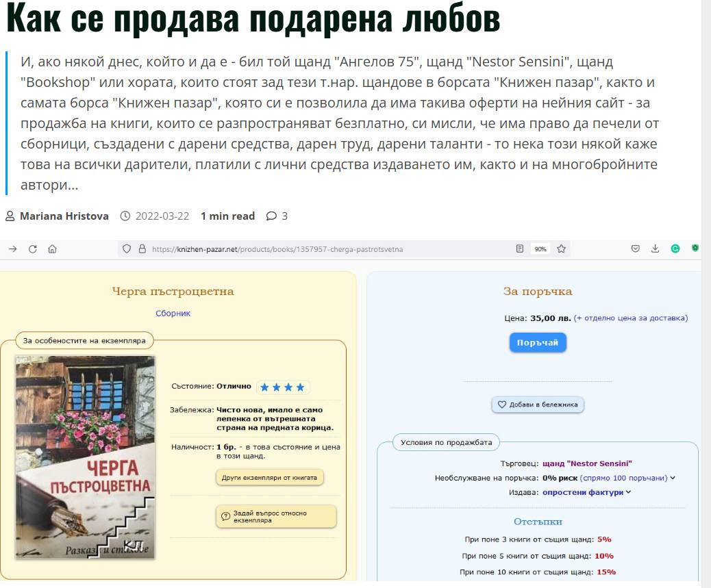Click the forward arrow in browser toolbar

[x=12, y=249]
